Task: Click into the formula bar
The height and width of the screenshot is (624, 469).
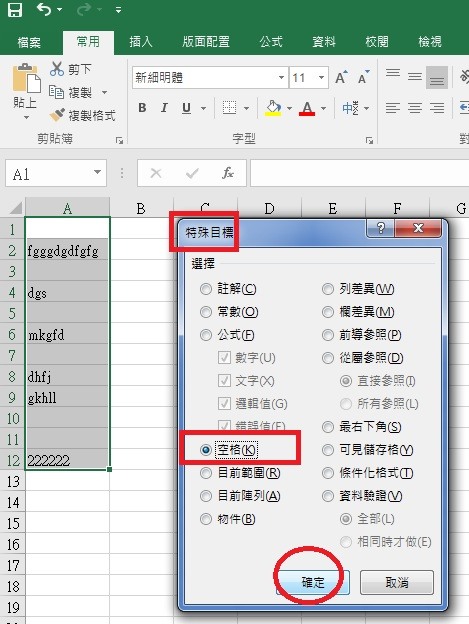Action: pyautogui.click(x=360, y=173)
